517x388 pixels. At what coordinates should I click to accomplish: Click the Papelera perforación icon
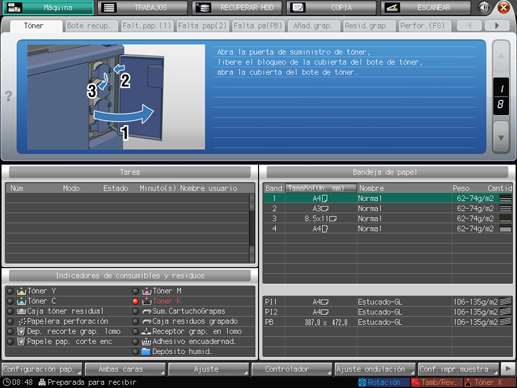click(22, 321)
